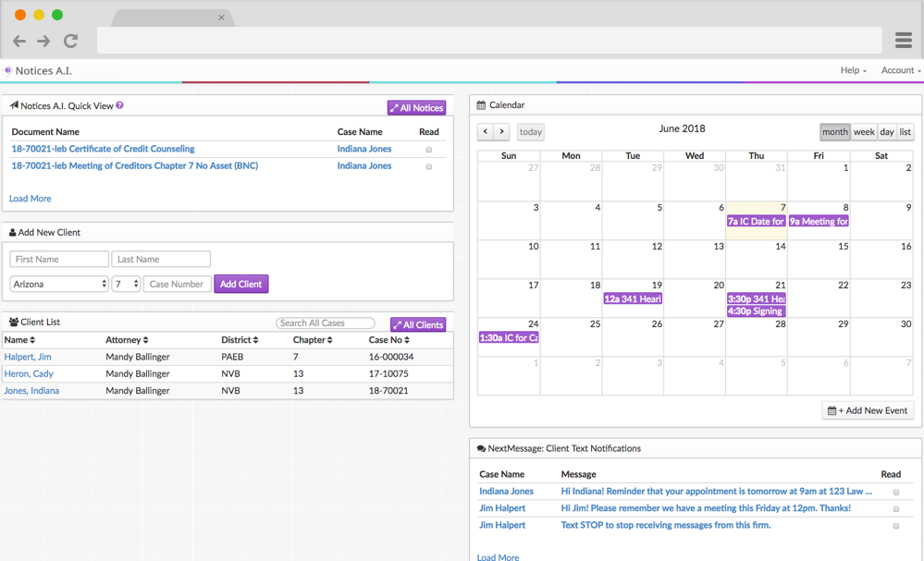Click the Quick View help question icon
The width and height of the screenshot is (924, 561).
(x=119, y=105)
